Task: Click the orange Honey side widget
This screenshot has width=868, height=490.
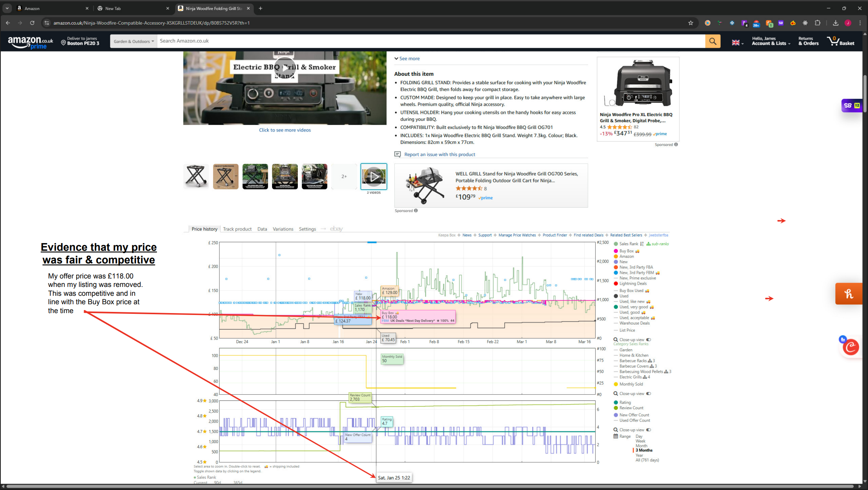Action: click(849, 294)
